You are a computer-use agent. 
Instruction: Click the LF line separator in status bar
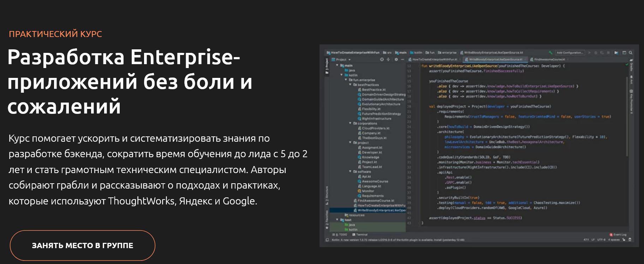click(x=593, y=240)
